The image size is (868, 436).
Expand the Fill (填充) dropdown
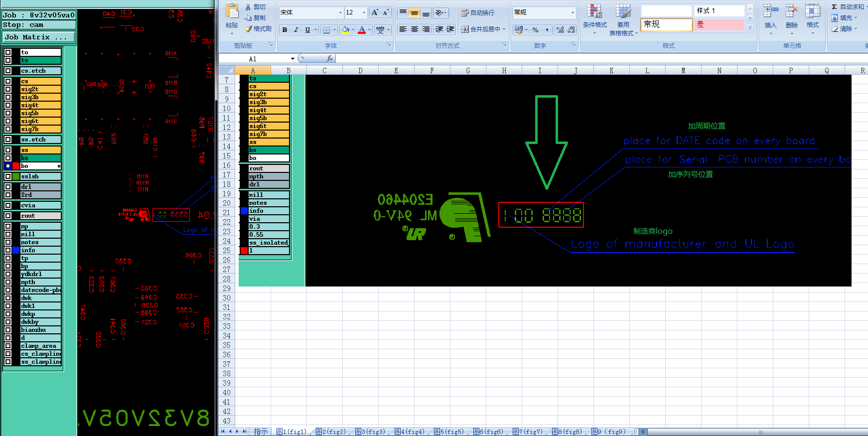tap(856, 18)
